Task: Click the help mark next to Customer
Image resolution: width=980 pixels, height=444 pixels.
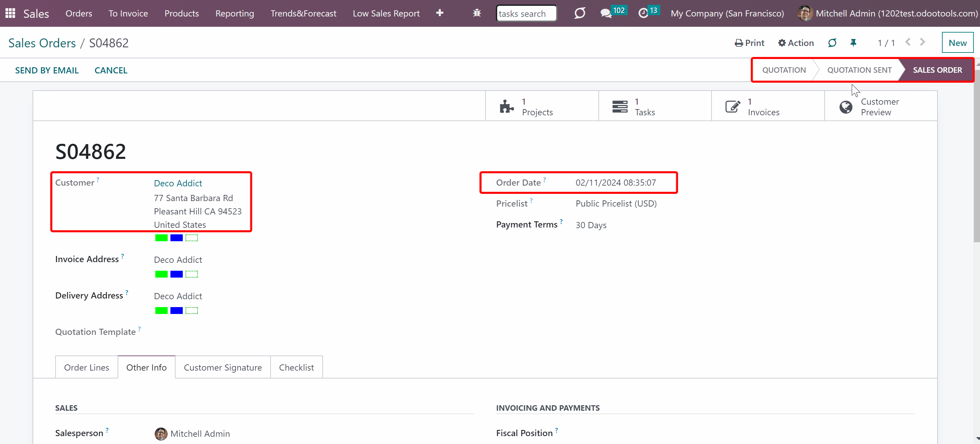Action: point(98,179)
